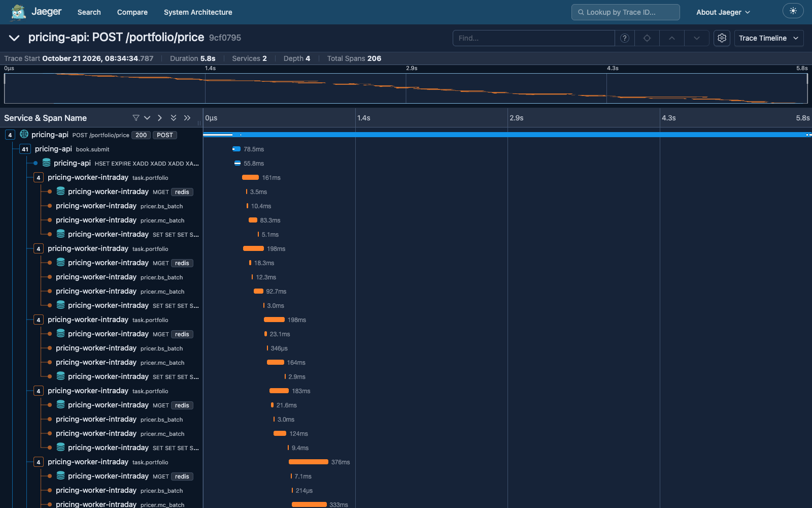Click the Jaeger brand name link
Image resolution: width=812 pixels, height=508 pixels.
click(47, 12)
